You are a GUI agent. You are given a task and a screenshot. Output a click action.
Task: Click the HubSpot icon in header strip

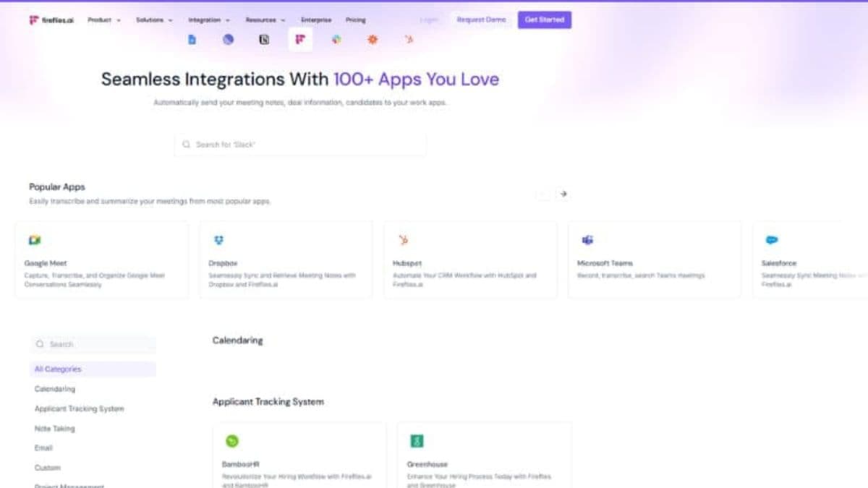(409, 40)
